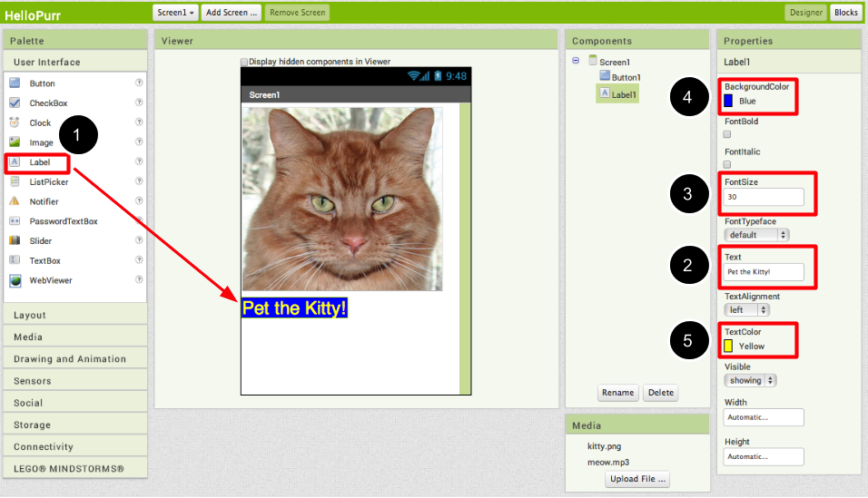Toggle the FontItalic checkbox
Image resolution: width=868 pixels, height=498 pixels.
pos(727,164)
